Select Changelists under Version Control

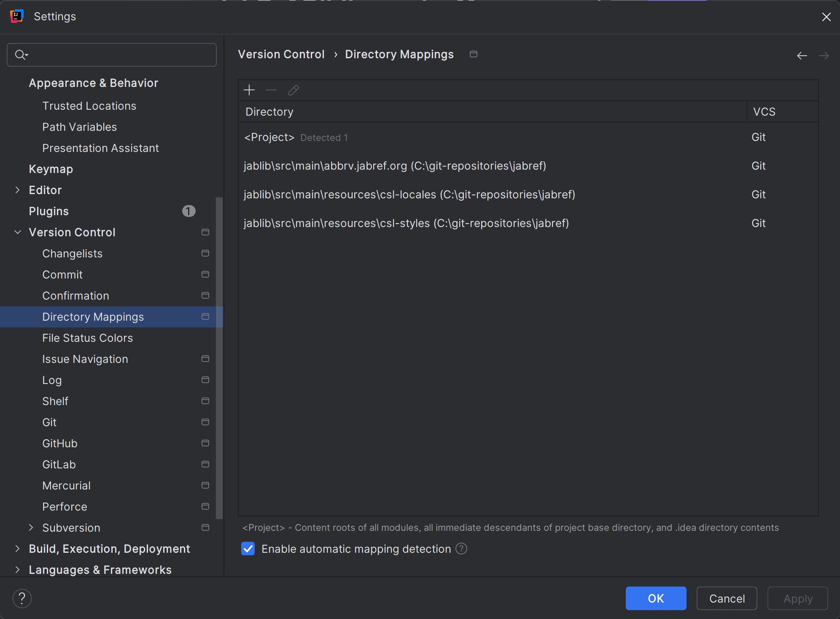73,254
